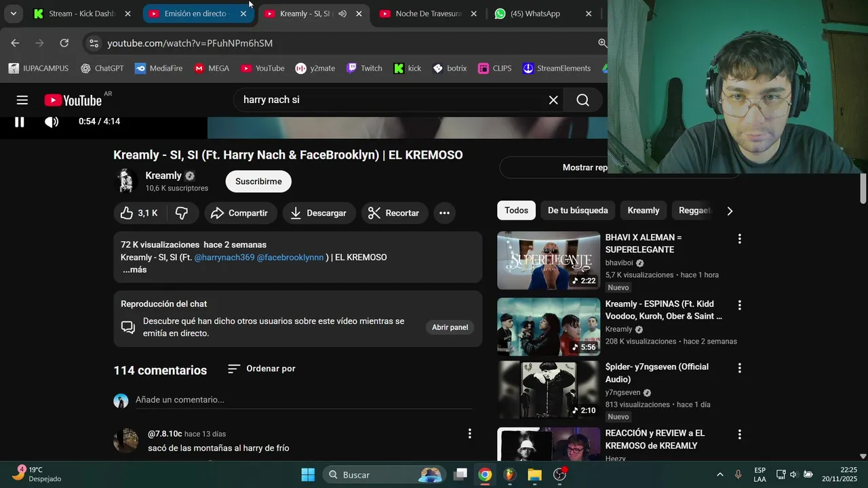Image resolution: width=868 pixels, height=488 pixels.
Task: Open options for @7.8.10c comment
Action: pos(469,433)
